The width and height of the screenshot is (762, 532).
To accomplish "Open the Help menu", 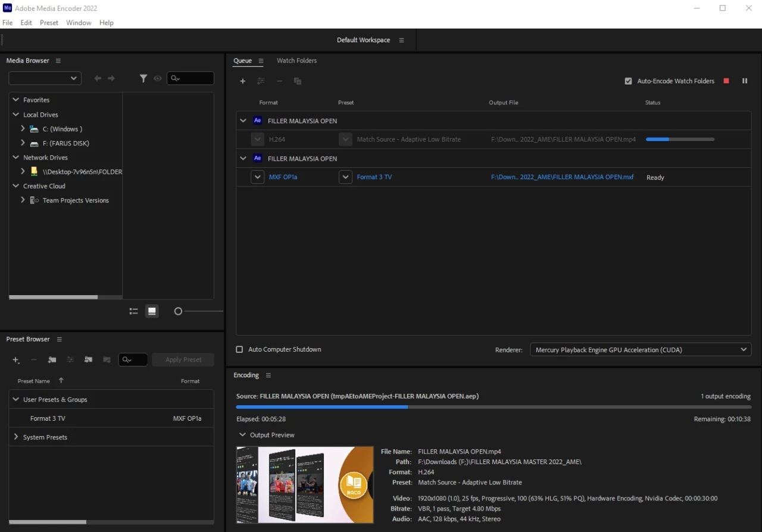I will [107, 23].
